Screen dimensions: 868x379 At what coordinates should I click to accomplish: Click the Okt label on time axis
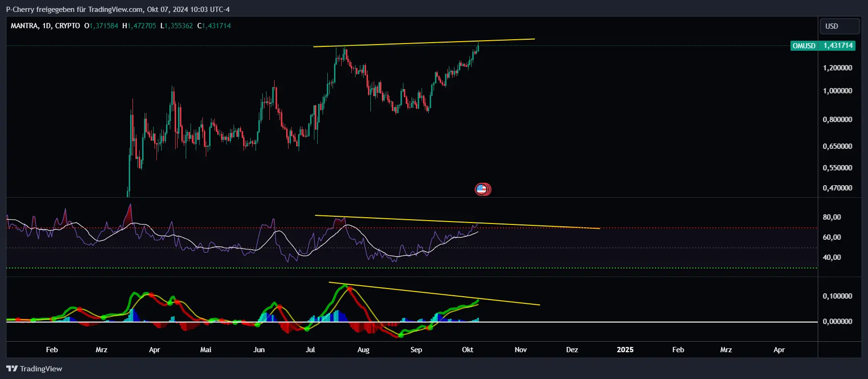(467, 350)
